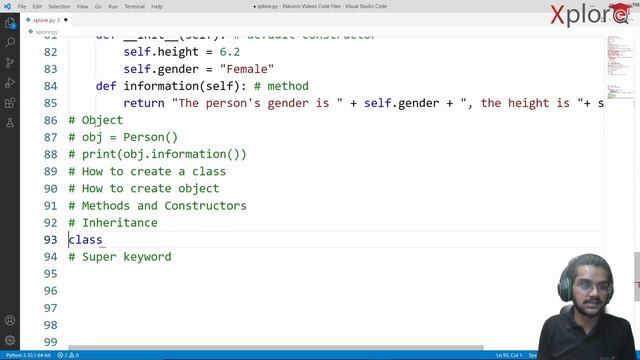Open the Go menu
The height and width of the screenshot is (360, 640).
pos(98,7)
